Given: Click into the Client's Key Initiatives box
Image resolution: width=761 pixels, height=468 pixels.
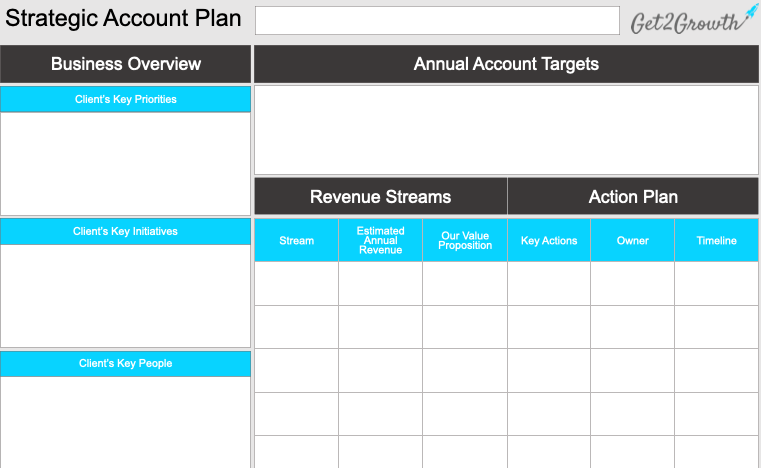Looking at the screenshot, I should (126, 296).
